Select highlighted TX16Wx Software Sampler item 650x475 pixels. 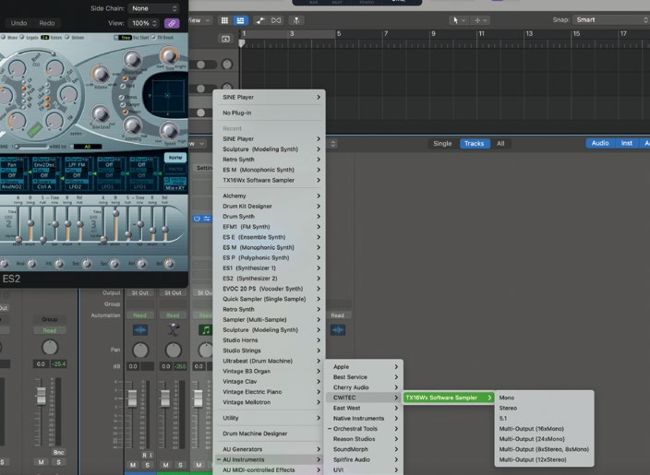[x=449, y=397]
